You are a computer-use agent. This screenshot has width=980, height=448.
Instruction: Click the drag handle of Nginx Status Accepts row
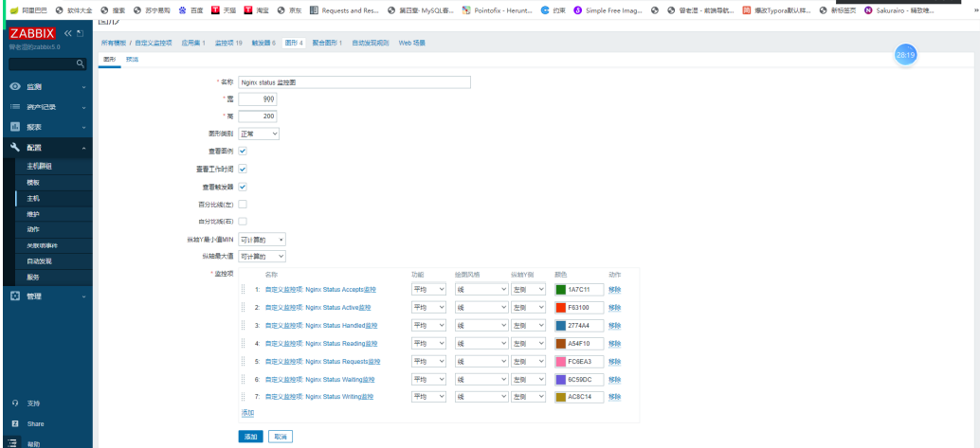pos(244,289)
